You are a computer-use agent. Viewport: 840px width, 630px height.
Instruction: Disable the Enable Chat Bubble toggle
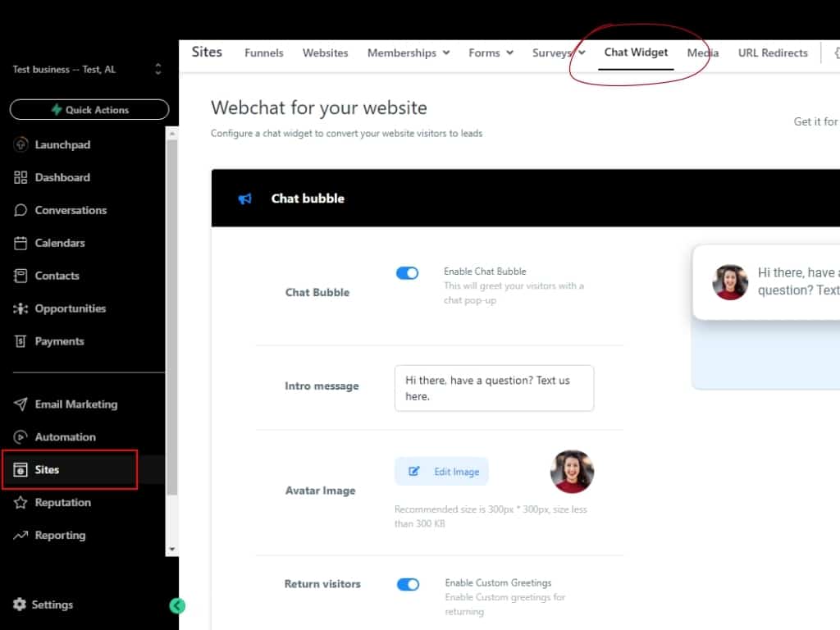tap(408, 273)
